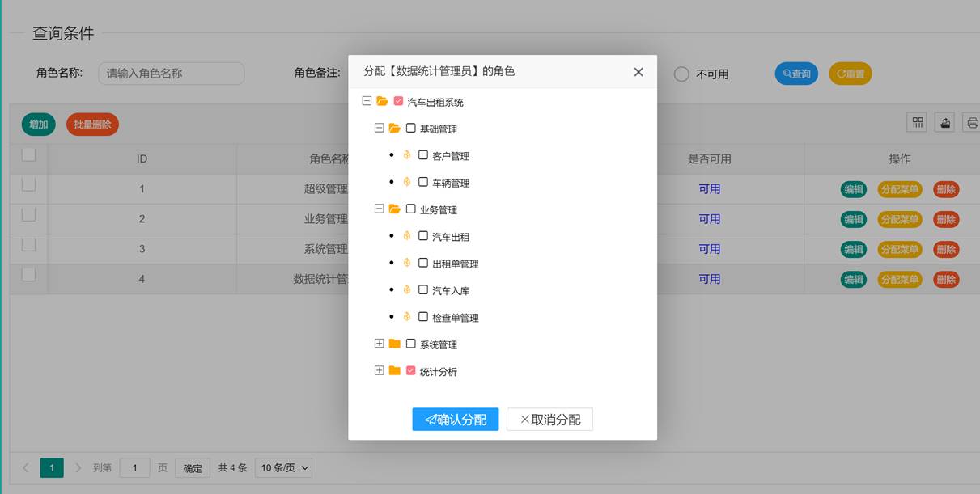Open the column filter grid icon
Screen dimensions: 980x494
coord(918,122)
